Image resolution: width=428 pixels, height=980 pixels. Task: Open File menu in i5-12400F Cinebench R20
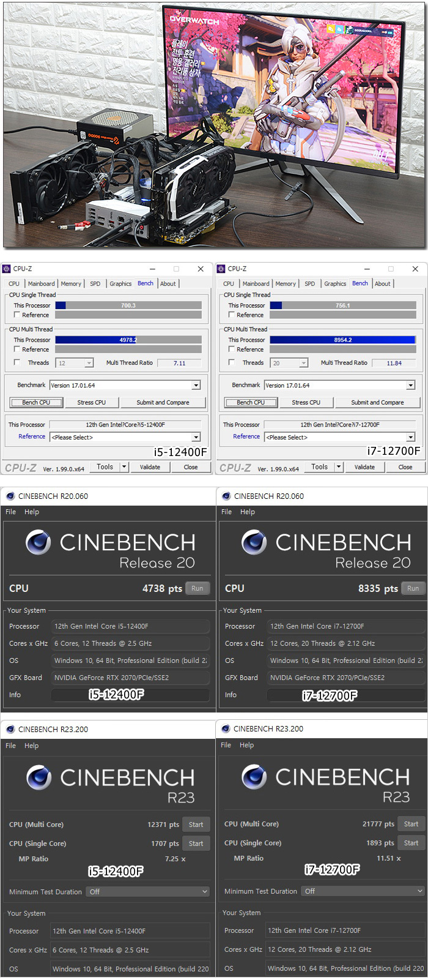pyautogui.click(x=11, y=512)
